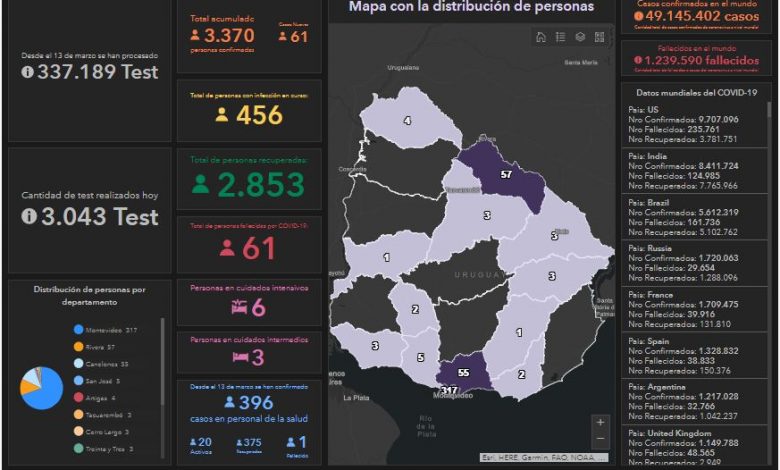Click the info icon beside 337.189 Test
The image size is (780, 470).
[x=27, y=72]
